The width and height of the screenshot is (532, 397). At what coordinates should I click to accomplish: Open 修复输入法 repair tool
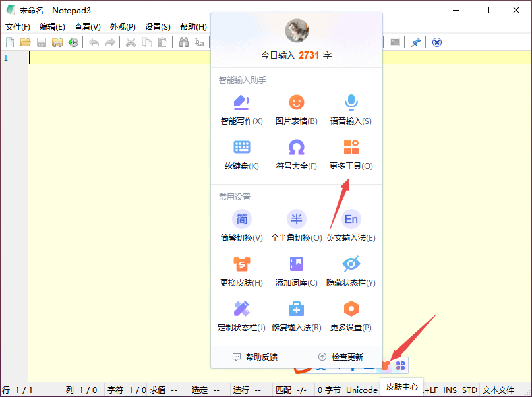pyautogui.click(x=296, y=317)
